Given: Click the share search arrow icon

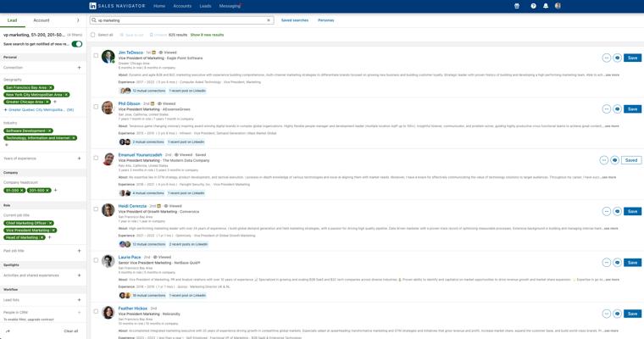Looking at the screenshot, I should pos(8,331).
